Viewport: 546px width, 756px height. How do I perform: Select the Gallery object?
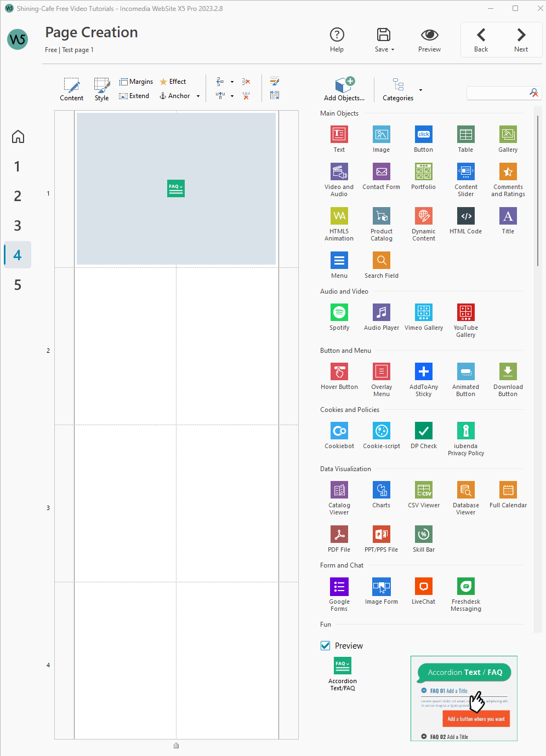point(508,134)
